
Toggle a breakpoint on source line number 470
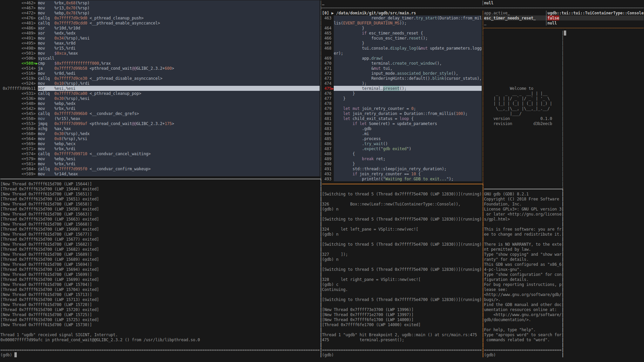tap(328, 63)
